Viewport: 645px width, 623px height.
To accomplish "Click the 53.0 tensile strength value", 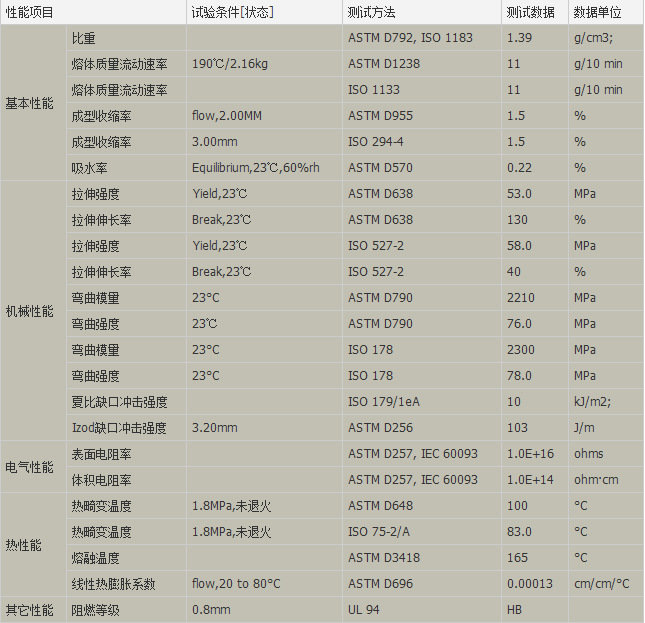I will click(x=535, y=194).
